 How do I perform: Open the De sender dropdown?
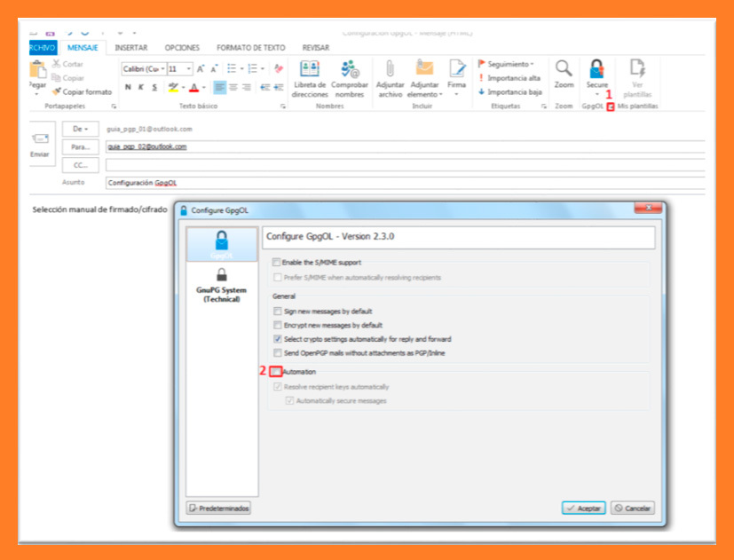pyautogui.click(x=80, y=129)
